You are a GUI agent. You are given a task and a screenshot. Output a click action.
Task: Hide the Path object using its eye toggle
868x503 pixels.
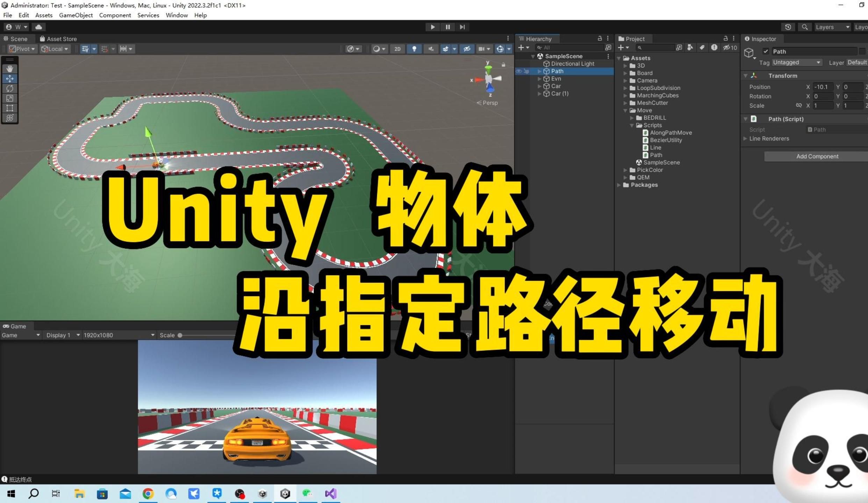(x=518, y=71)
